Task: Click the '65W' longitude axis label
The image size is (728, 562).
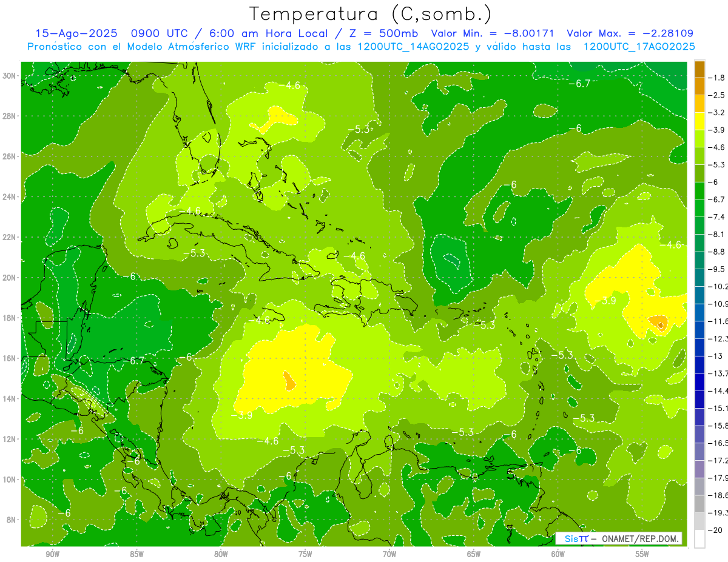Action: [474, 554]
